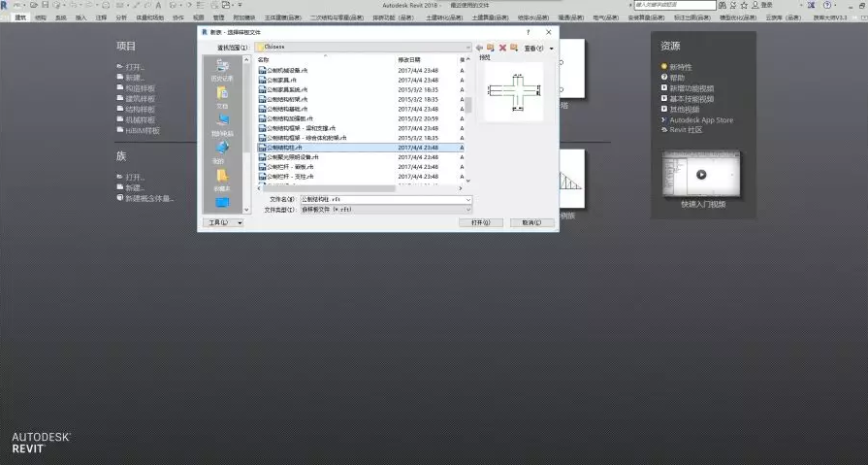
Task: Switch to the 插入 ribbon tab
Action: pyautogui.click(x=80, y=17)
